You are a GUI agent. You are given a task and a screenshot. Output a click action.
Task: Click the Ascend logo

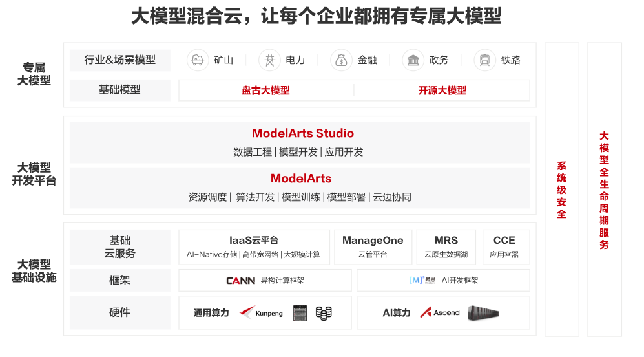coord(440,312)
